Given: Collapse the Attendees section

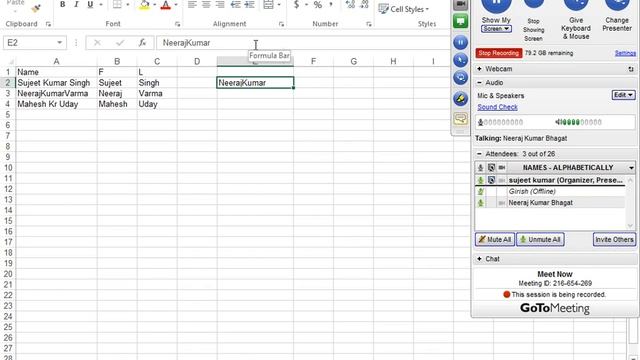Looking at the screenshot, I should [x=480, y=154].
